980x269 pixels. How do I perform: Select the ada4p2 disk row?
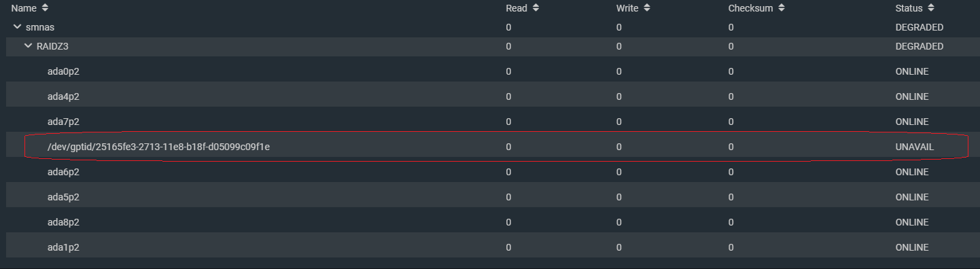tap(490, 96)
